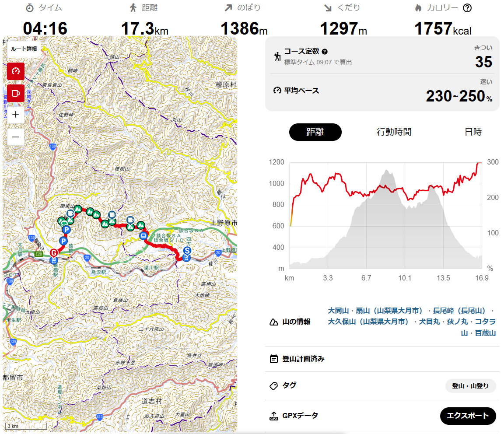Open the 登山・山登り tag chip
The width and height of the screenshot is (504, 434).
[470, 386]
